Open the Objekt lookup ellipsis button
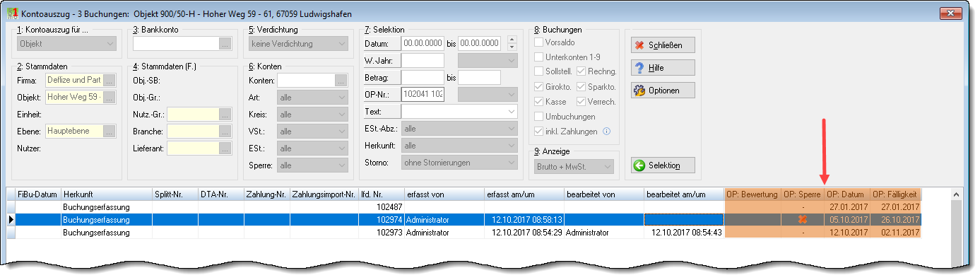The image size is (980, 280). pos(110,97)
